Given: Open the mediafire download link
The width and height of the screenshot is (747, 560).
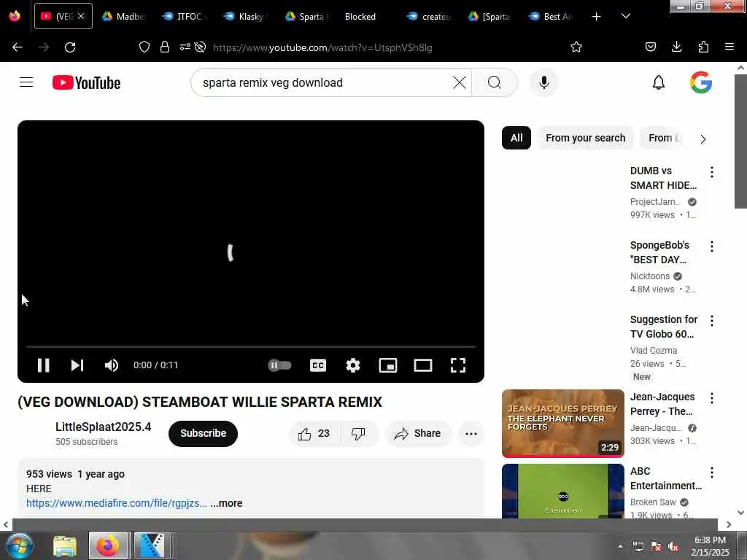Looking at the screenshot, I should click(x=117, y=503).
